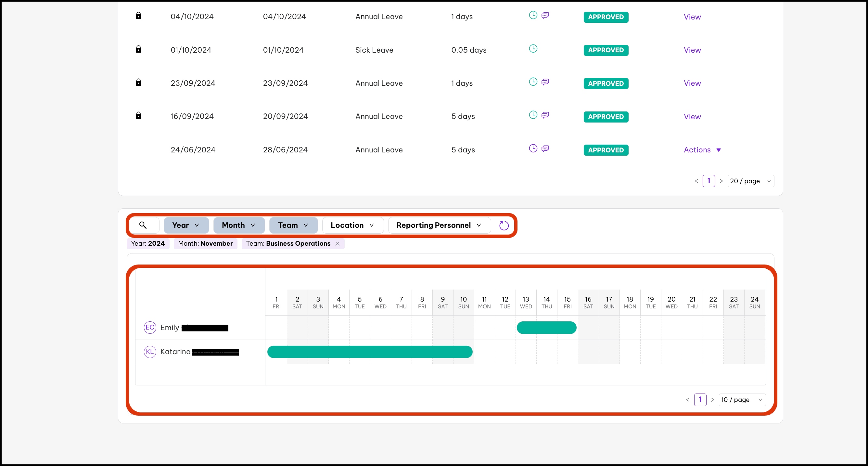Change the 20 / page size selector

[750, 181]
